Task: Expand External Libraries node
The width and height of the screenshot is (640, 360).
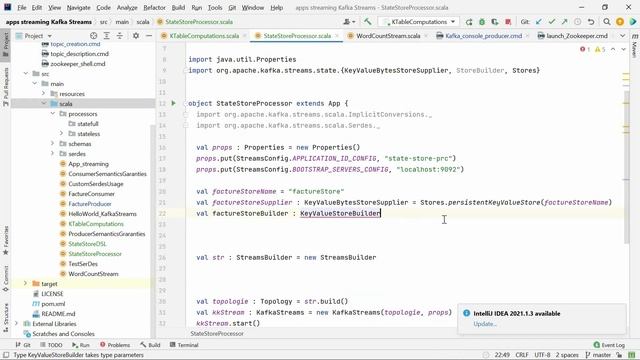Action: pyautogui.click(x=16, y=323)
